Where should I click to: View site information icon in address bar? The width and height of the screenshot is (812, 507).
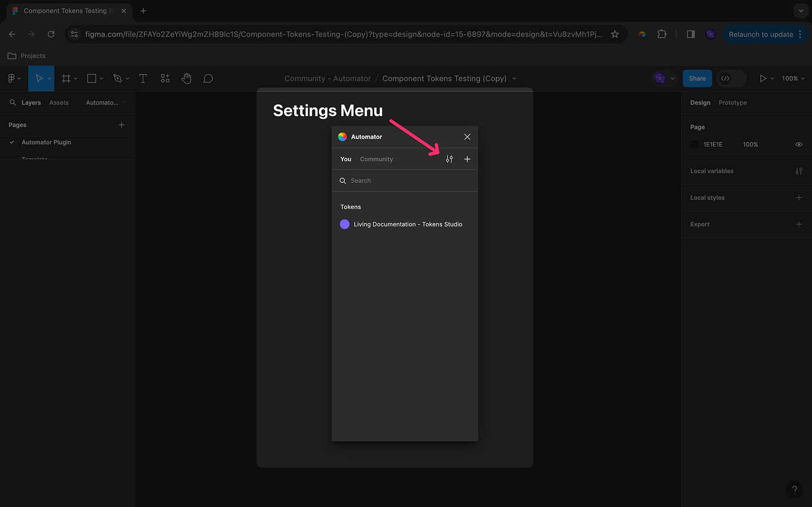pos(74,34)
